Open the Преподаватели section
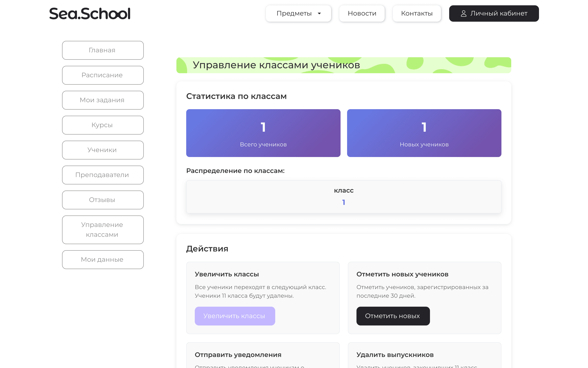Image resolution: width=588 pixels, height=368 pixels. click(x=103, y=175)
